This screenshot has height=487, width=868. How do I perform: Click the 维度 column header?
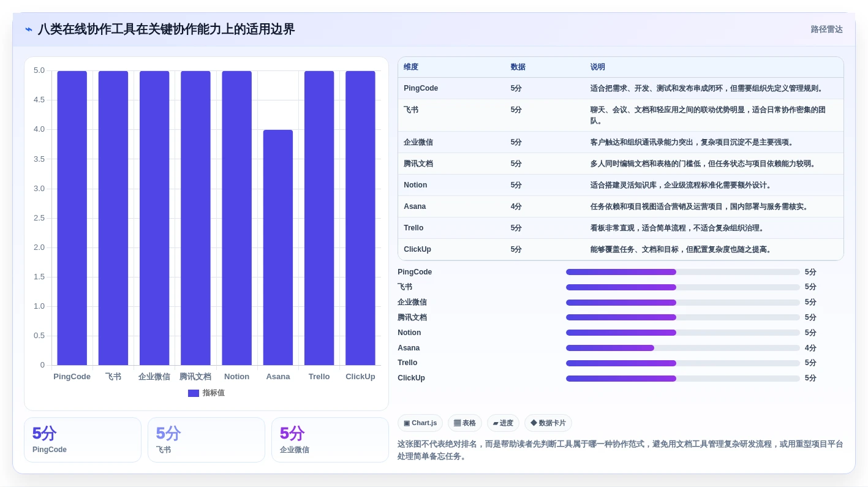point(411,67)
